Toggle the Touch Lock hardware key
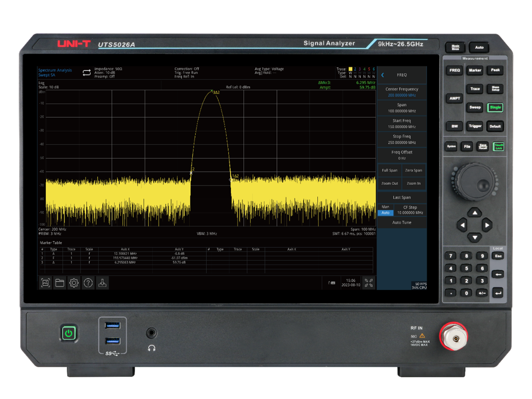Image resolution: width=532 pixels, height=399 pixels. point(498,146)
